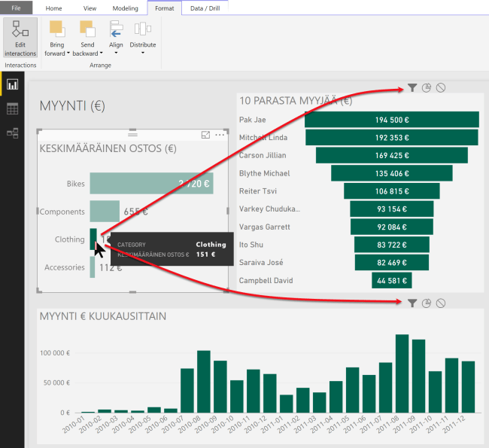Open the Home ribbon tab
Viewport: 489px width, 448px height.
(x=54, y=8)
